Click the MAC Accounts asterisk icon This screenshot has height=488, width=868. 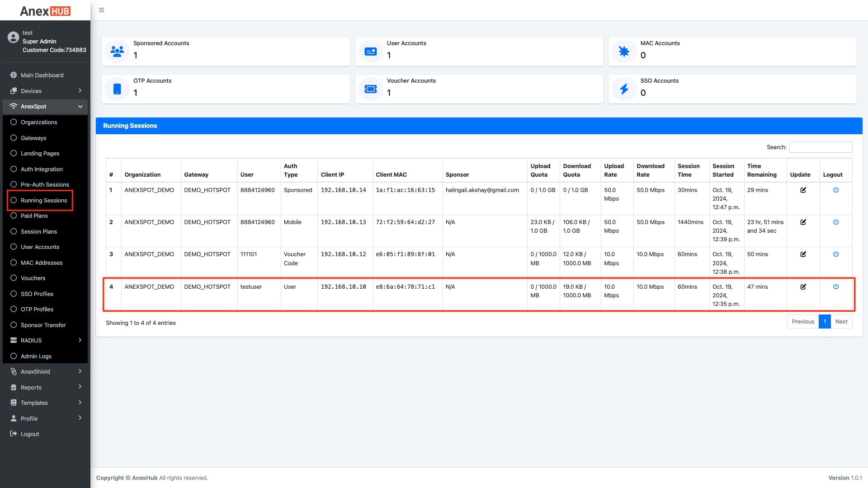624,51
